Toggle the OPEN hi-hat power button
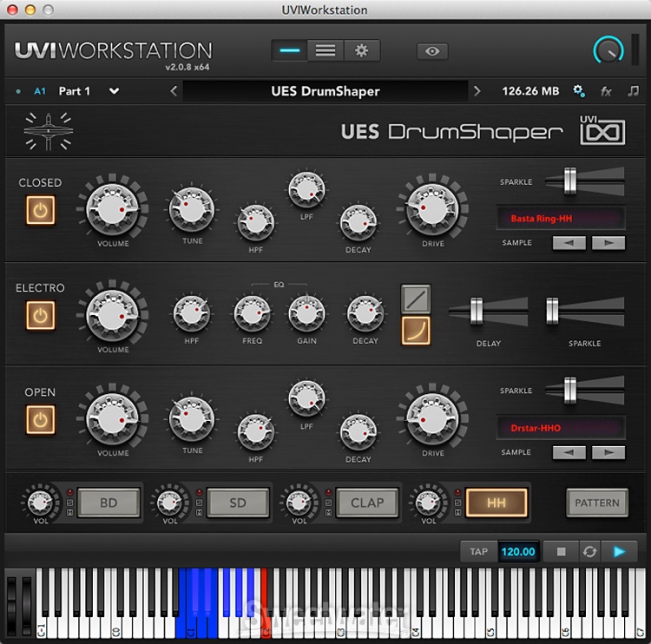 pyautogui.click(x=40, y=420)
